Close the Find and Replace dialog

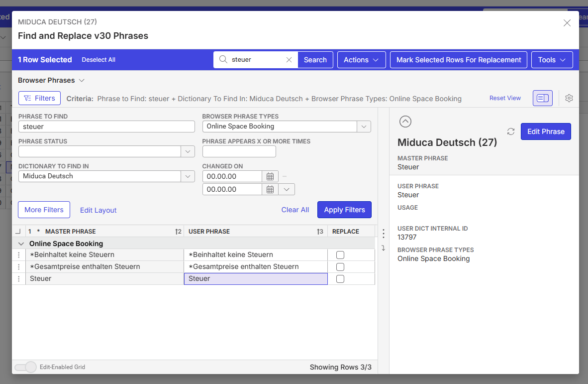[567, 23]
